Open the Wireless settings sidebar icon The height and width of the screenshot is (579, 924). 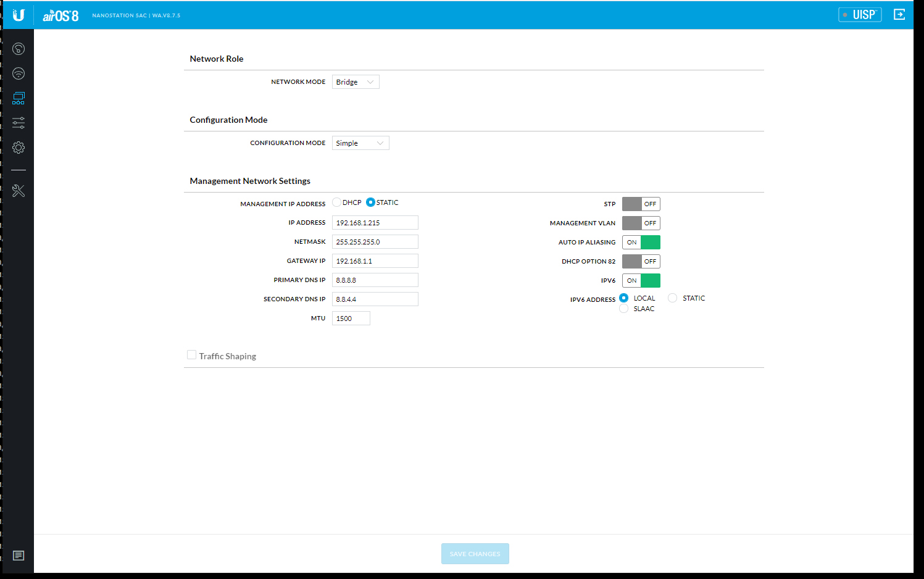click(x=19, y=73)
